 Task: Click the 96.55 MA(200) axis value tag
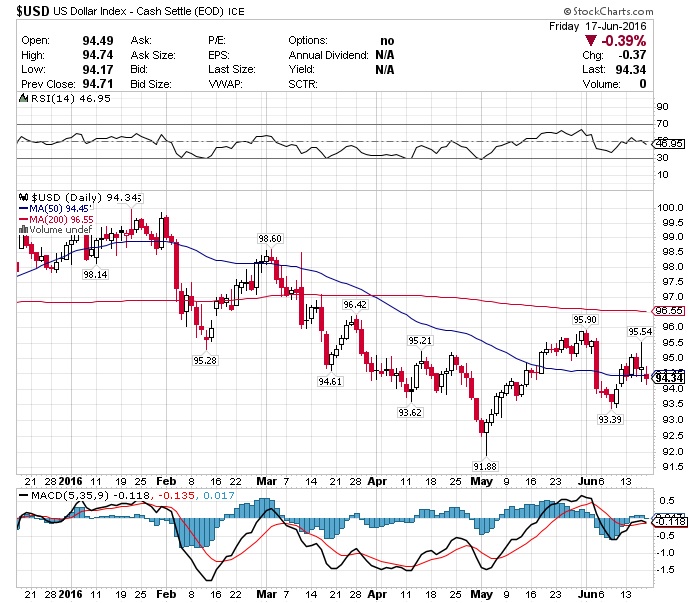click(670, 311)
